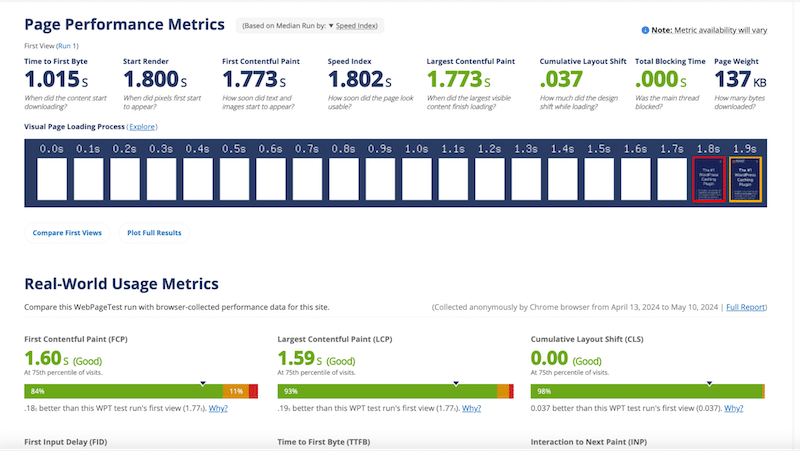This screenshot has width=800, height=451.
Task: Select the blank 0.0s filmstrip frame
Action: pyautogui.click(x=52, y=180)
